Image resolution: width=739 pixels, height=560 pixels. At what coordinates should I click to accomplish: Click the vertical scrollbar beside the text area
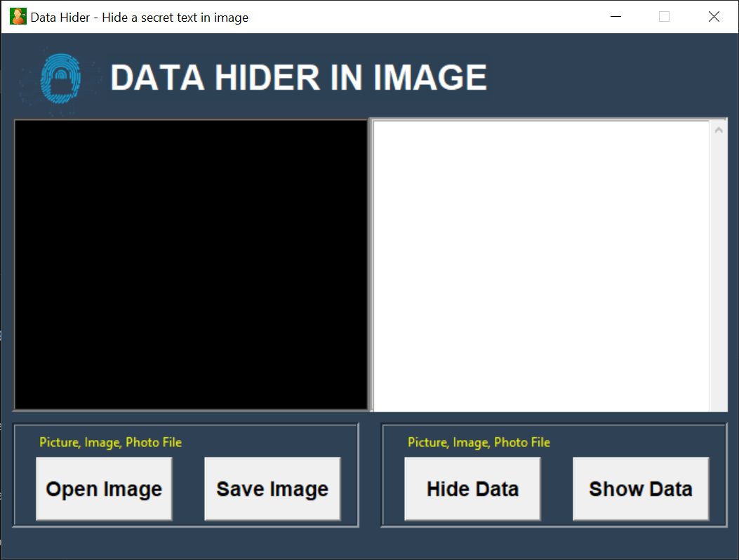click(x=718, y=281)
